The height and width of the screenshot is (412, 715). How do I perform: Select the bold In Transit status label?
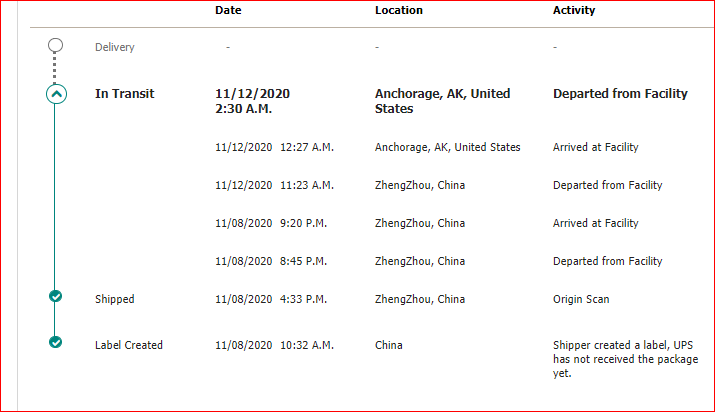click(x=124, y=94)
